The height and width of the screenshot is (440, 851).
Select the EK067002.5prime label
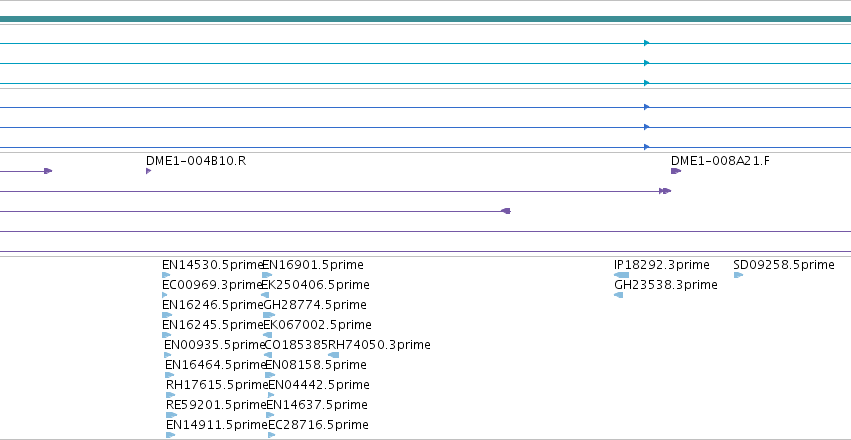coord(317,325)
